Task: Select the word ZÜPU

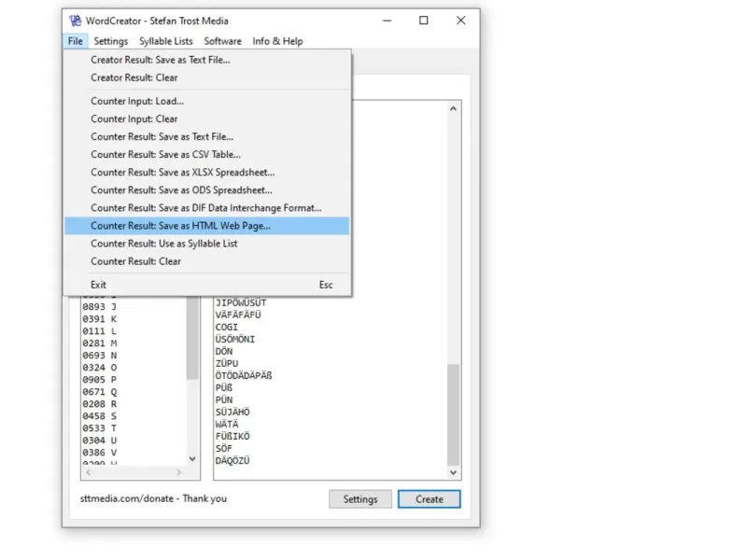Action: (226, 363)
